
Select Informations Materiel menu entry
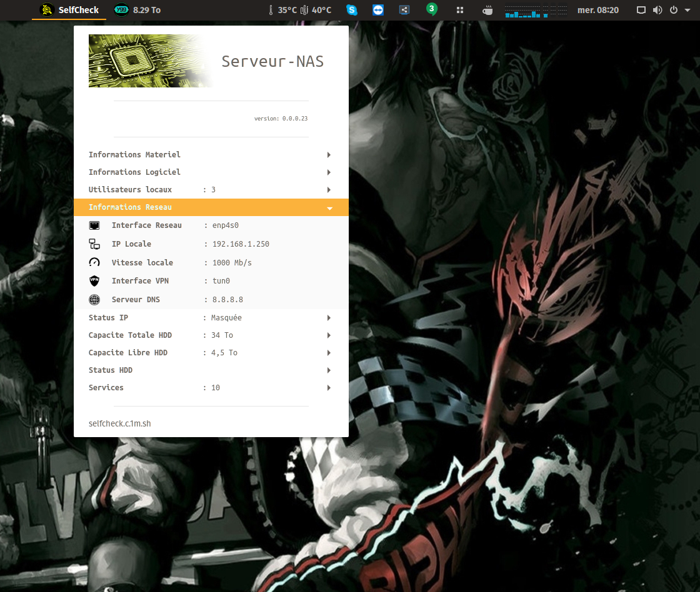(211, 155)
